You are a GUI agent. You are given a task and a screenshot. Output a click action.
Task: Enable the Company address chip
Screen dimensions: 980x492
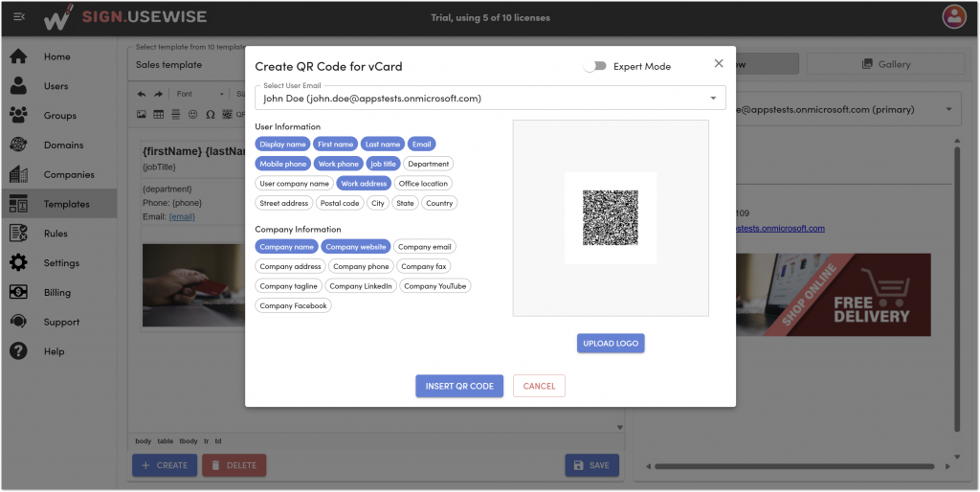(290, 266)
